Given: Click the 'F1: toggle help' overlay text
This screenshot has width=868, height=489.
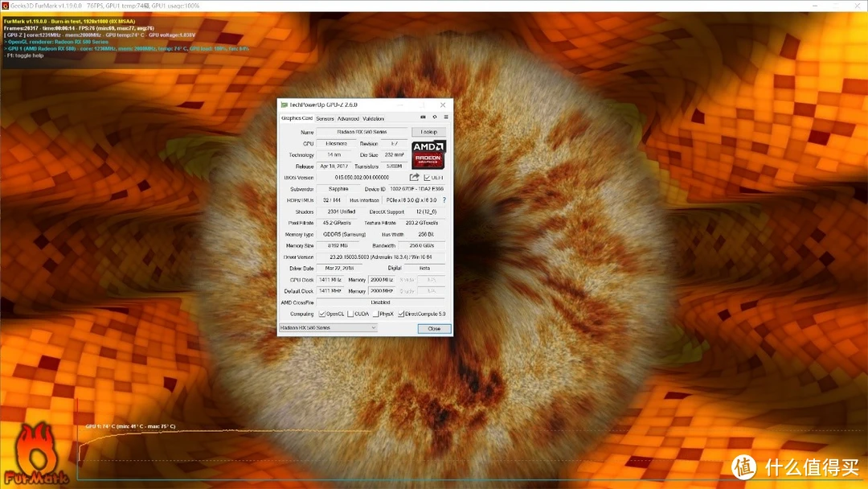Looking at the screenshot, I should coord(24,55).
